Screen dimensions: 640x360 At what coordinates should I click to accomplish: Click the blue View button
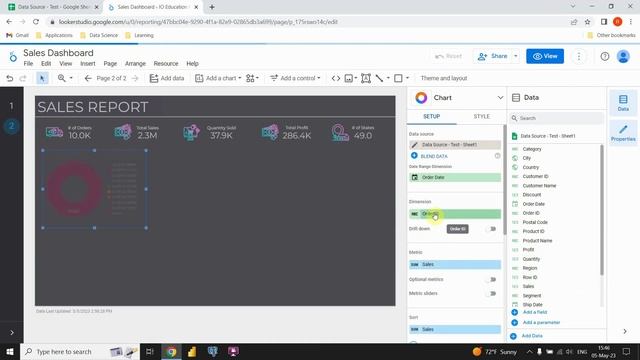(x=545, y=56)
